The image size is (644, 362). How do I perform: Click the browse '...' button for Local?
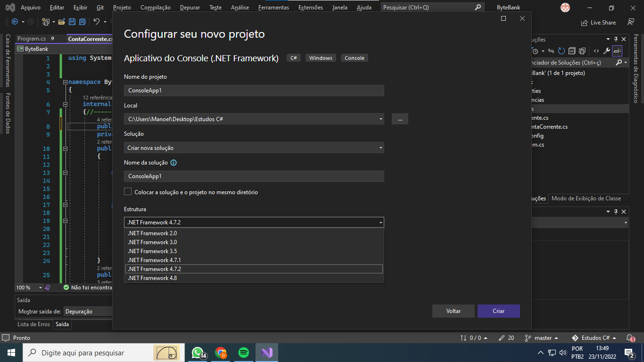coord(400,119)
